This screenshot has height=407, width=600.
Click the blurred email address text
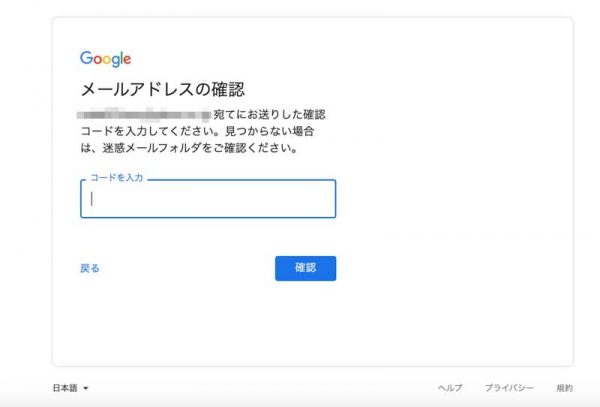click(144, 114)
